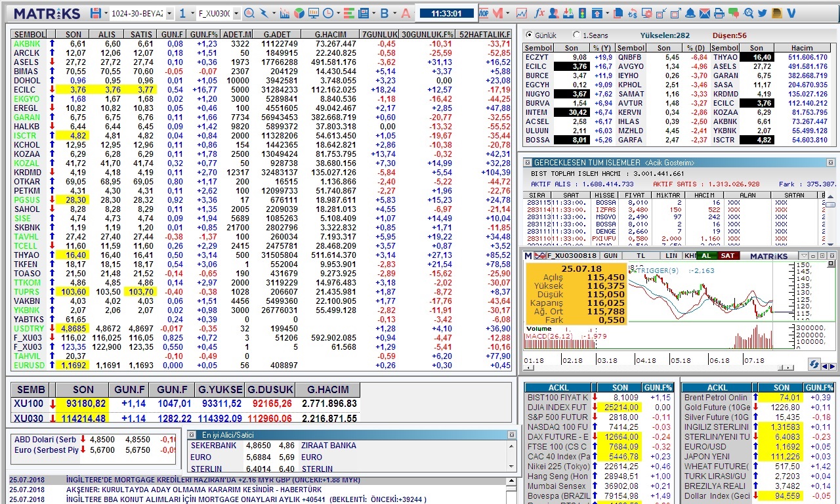Click the HISSE column in transactions table
Screen dimensions: 840x504
click(604, 196)
